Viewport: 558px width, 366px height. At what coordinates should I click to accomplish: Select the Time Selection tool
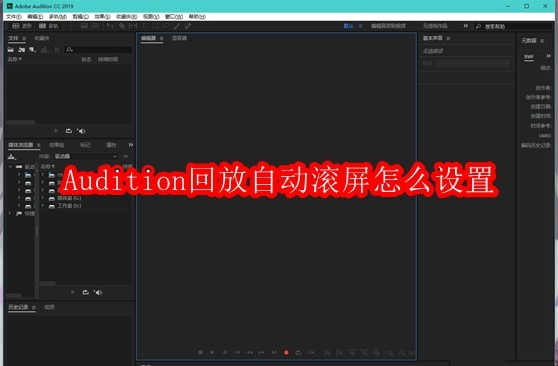point(144,26)
